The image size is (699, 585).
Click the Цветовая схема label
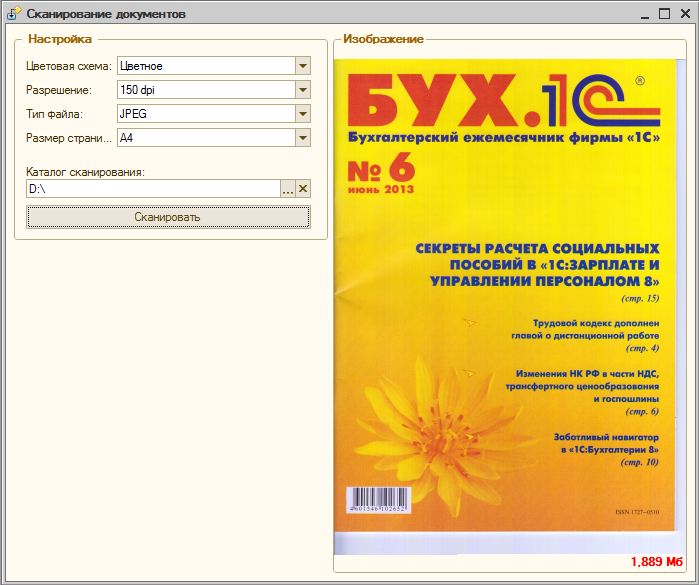(69, 66)
